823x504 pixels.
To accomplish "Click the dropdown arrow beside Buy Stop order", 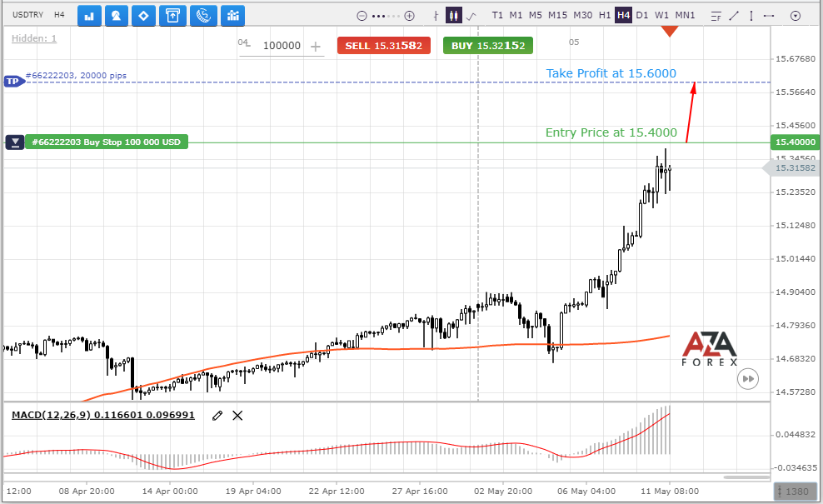I will [x=15, y=142].
